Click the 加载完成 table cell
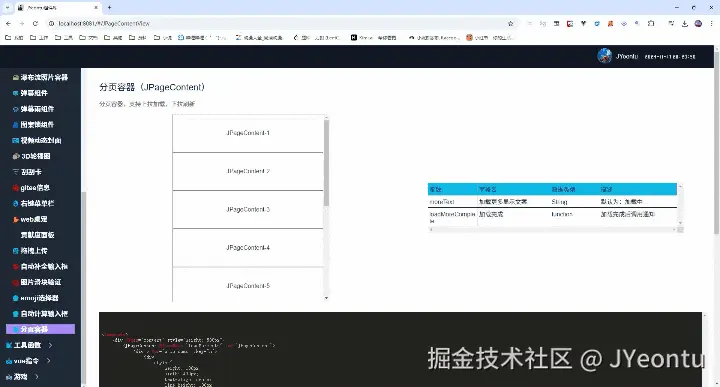The width and height of the screenshot is (720, 387). tap(491, 214)
